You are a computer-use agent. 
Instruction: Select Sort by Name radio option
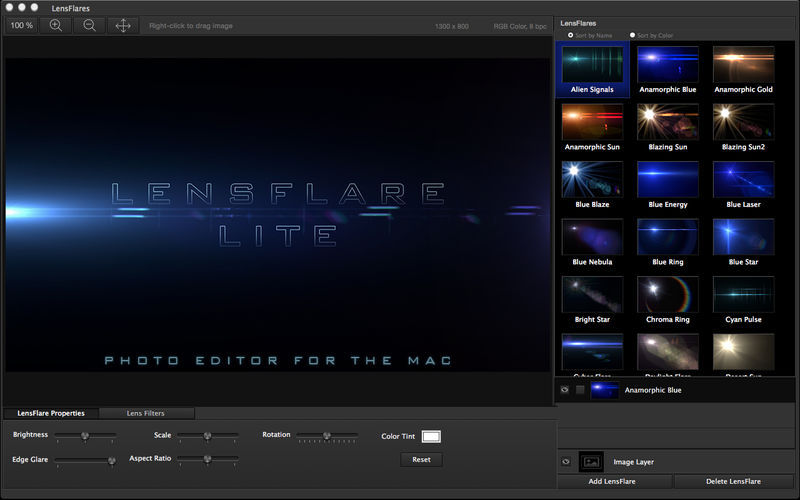pos(571,35)
